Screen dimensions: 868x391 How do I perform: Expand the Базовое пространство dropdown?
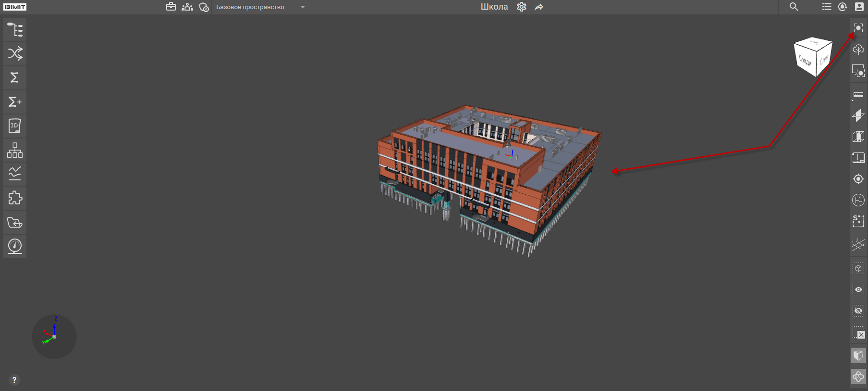coord(303,7)
